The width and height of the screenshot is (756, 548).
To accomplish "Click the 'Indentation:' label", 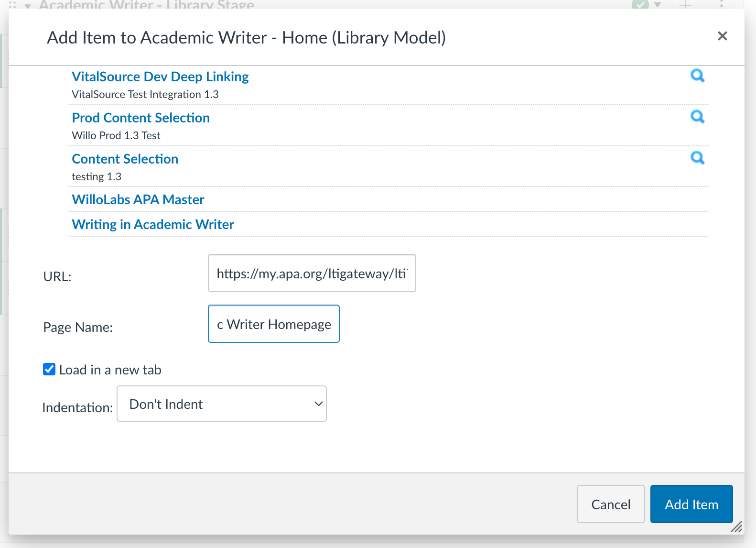I will [77, 407].
